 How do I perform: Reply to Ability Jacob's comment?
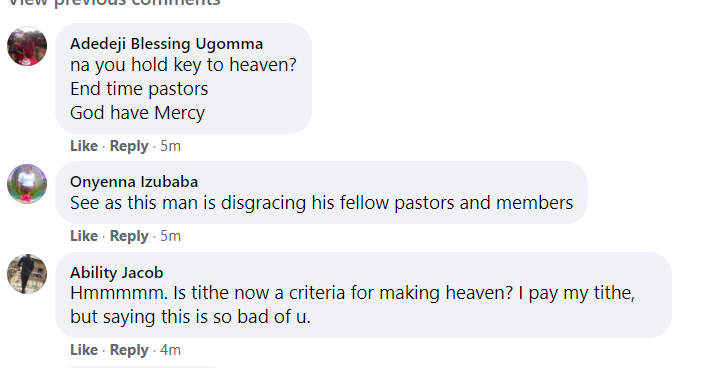[x=129, y=350]
